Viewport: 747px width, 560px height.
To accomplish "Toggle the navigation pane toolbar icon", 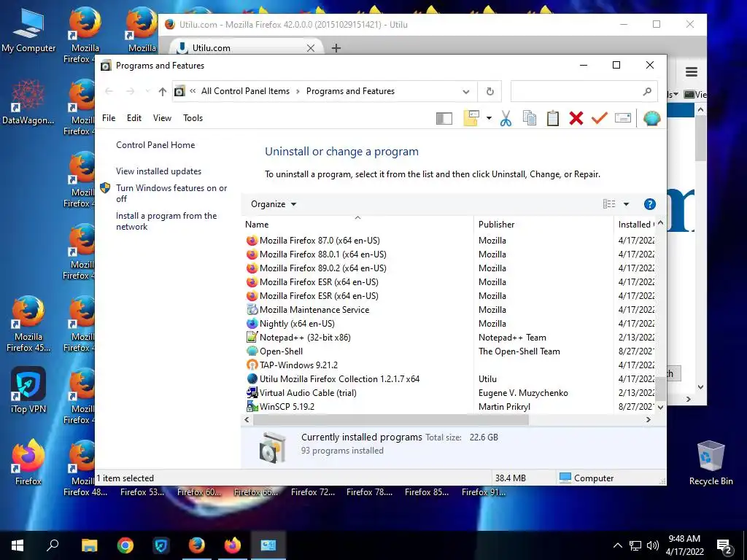I will click(x=444, y=118).
